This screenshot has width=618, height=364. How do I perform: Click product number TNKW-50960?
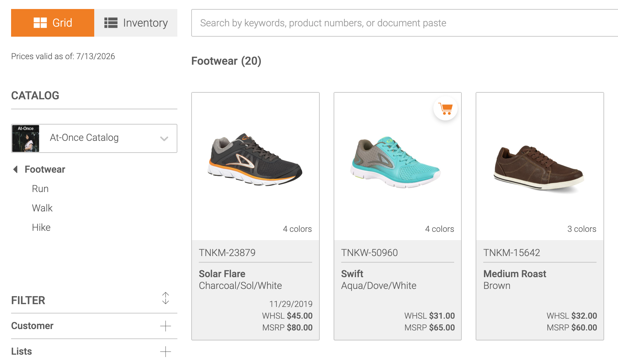pyautogui.click(x=370, y=253)
